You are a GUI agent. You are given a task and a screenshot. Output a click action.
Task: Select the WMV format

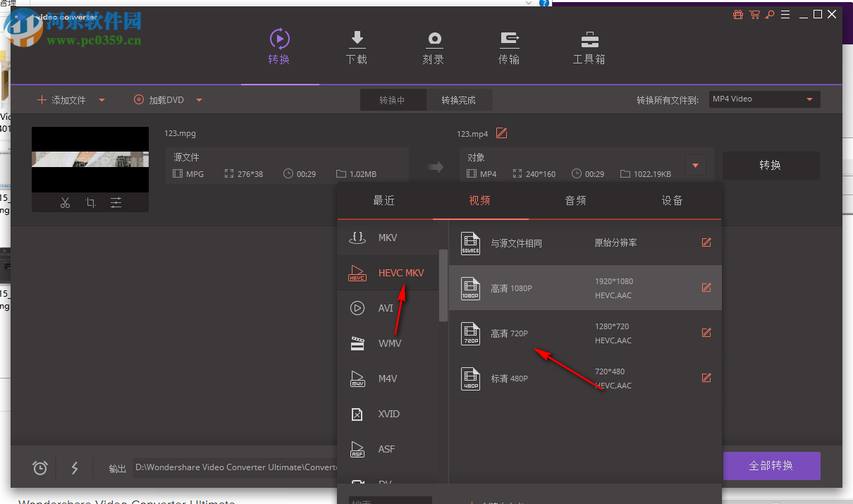coord(388,343)
